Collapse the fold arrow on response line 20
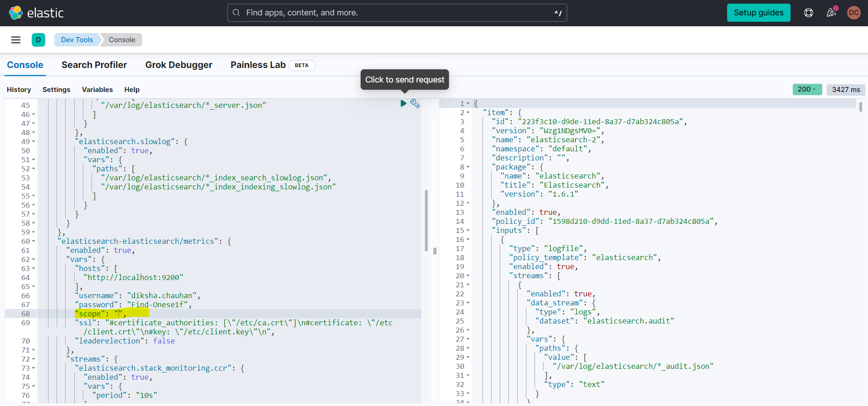The image size is (868, 406). pos(468,275)
